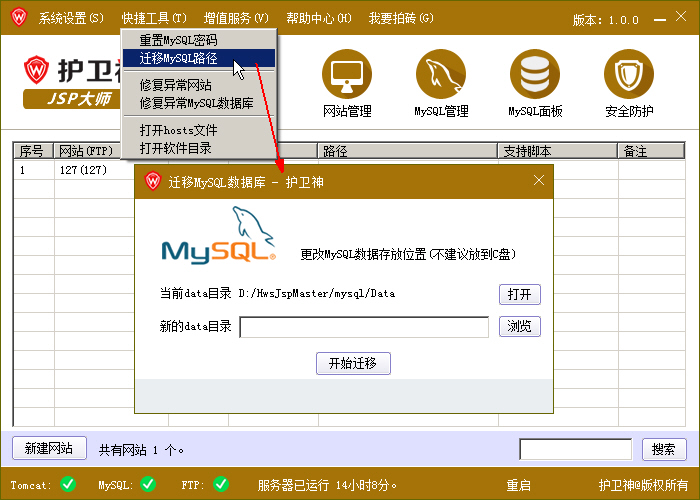
Task: Open the 系统设置(S) menu
Action: (71, 18)
